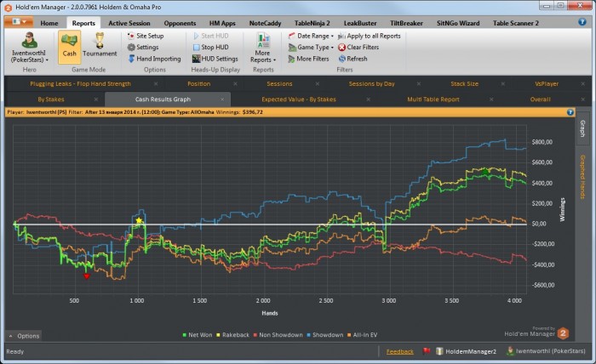Open By Stakes report tab
Image resolution: width=596 pixels, height=364 pixels.
click(51, 100)
